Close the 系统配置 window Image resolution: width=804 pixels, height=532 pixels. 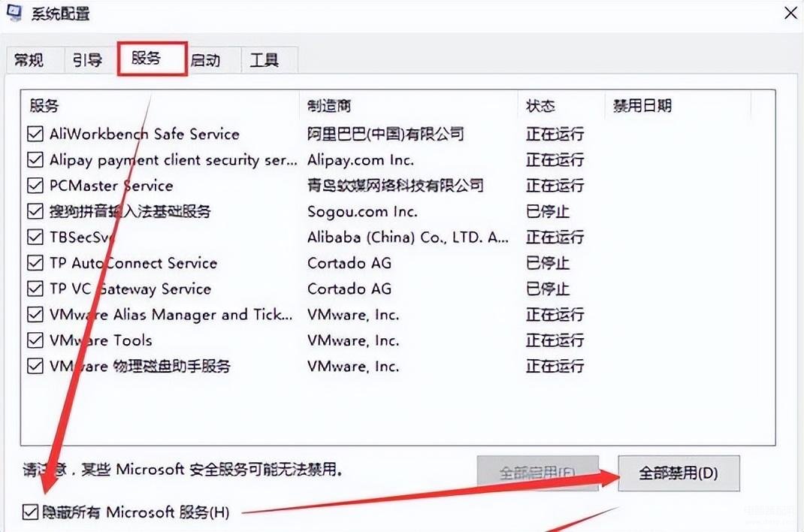coord(791,13)
